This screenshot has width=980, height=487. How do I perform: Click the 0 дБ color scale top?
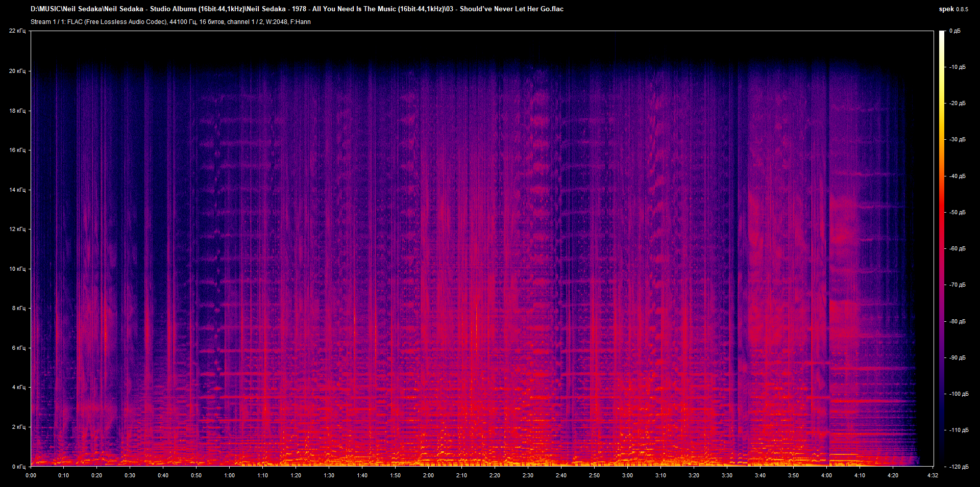coord(954,31)
